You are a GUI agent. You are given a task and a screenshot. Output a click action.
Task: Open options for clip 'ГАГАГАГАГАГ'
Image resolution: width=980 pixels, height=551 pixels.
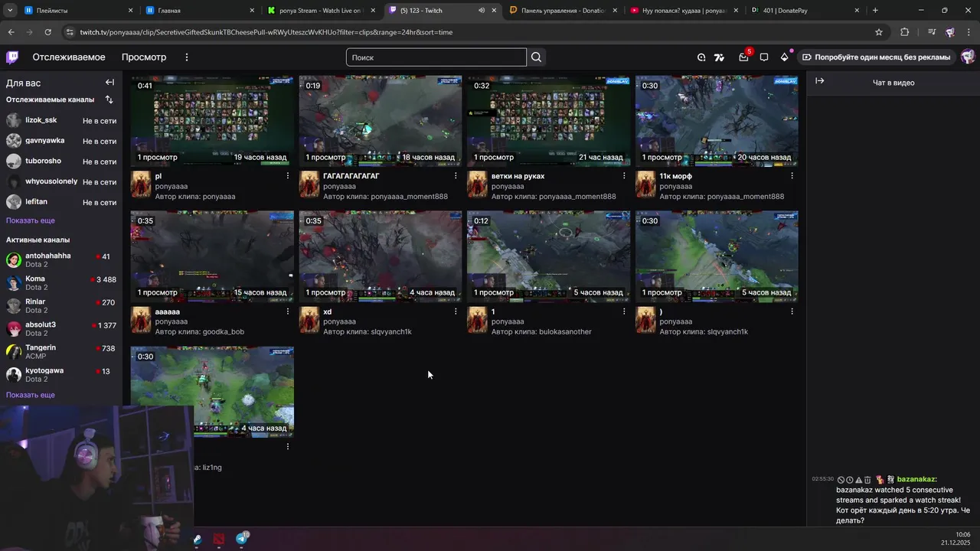point(456,176)
